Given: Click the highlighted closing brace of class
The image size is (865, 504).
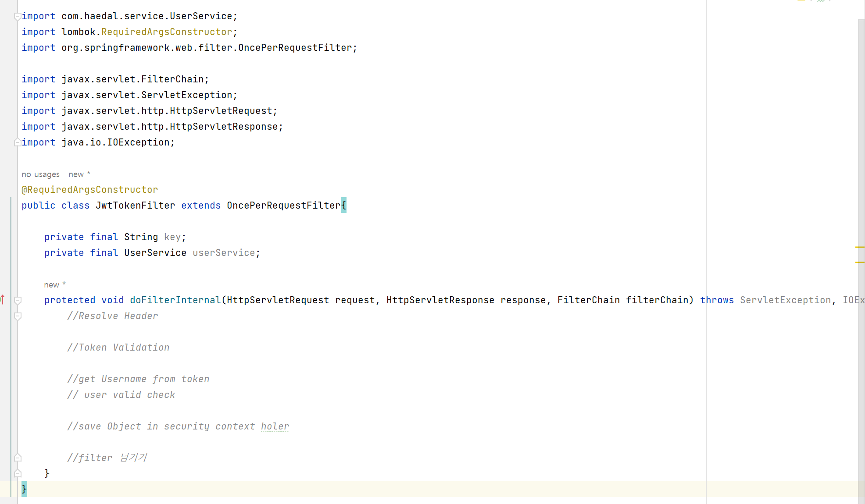Looking at the screenshot, I should click(x=24, y=489).
